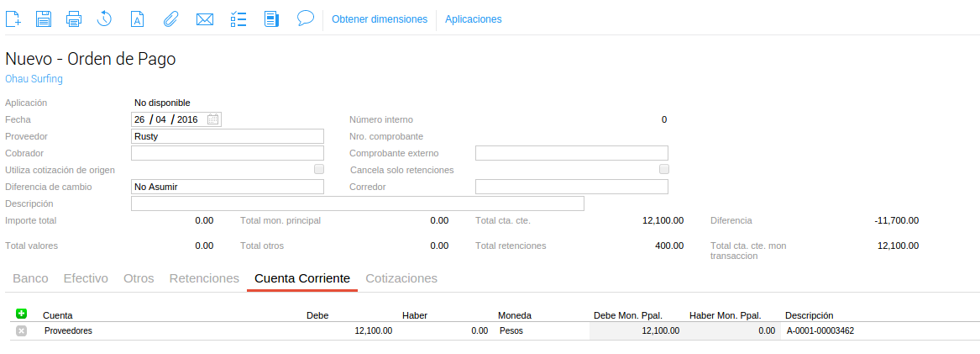Click the 'Obtener dimensiones' button
Viewport: 980px width, 354px height.
tap(380, 18)
